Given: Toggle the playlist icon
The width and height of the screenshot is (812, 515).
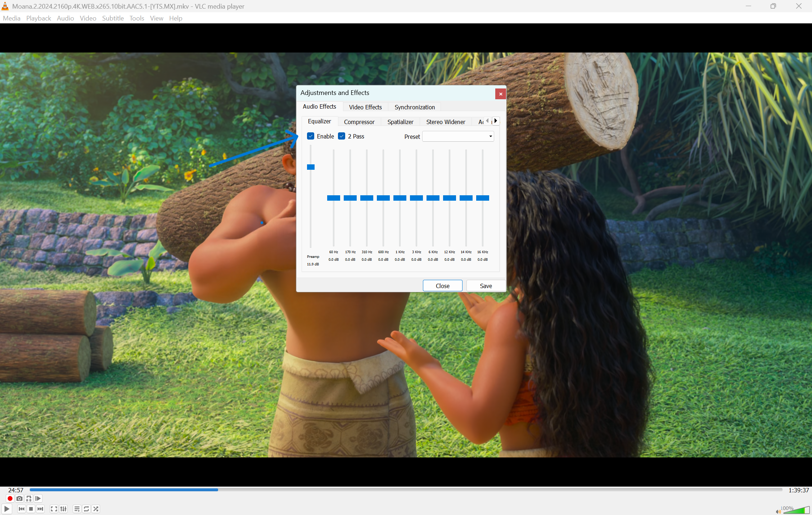Looking at the screenshot, I should pos(77,509).
